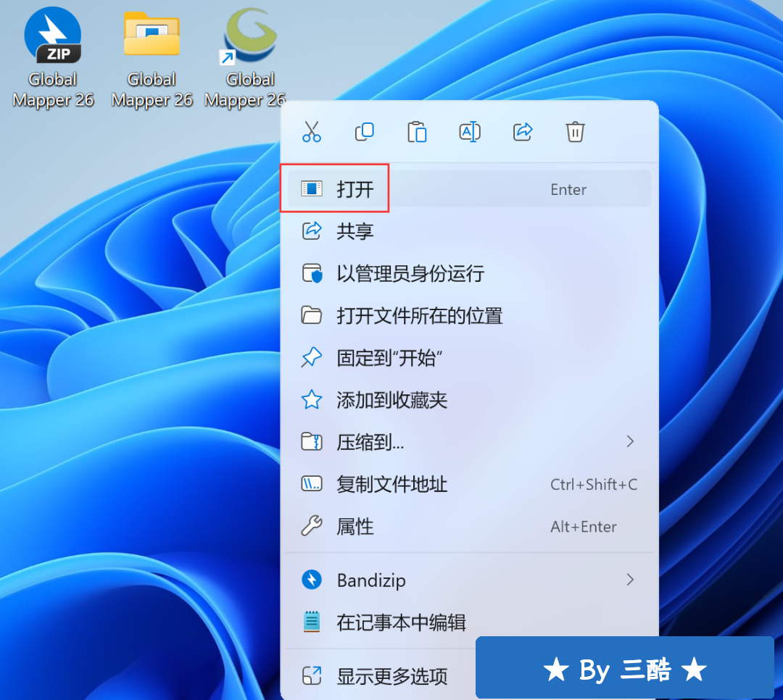Click the Rename icon in context menu
783x700 pixels.
(x=469, y=132)
